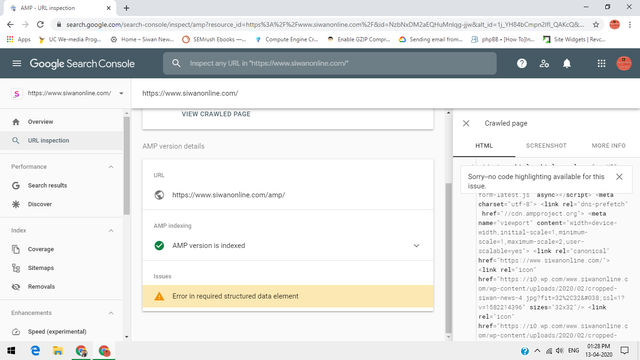Screen dimensions: 640x360
Task: Click the ENG language indicator
Action: [x=573, y=351]
